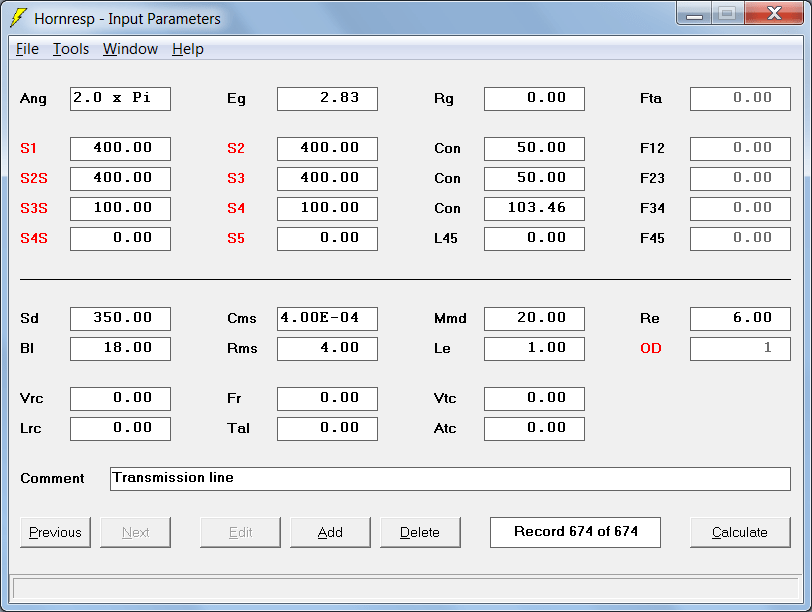This screenshot has width=812, height=612.
Task: Go to the Previous record
Action: (55, 532)
